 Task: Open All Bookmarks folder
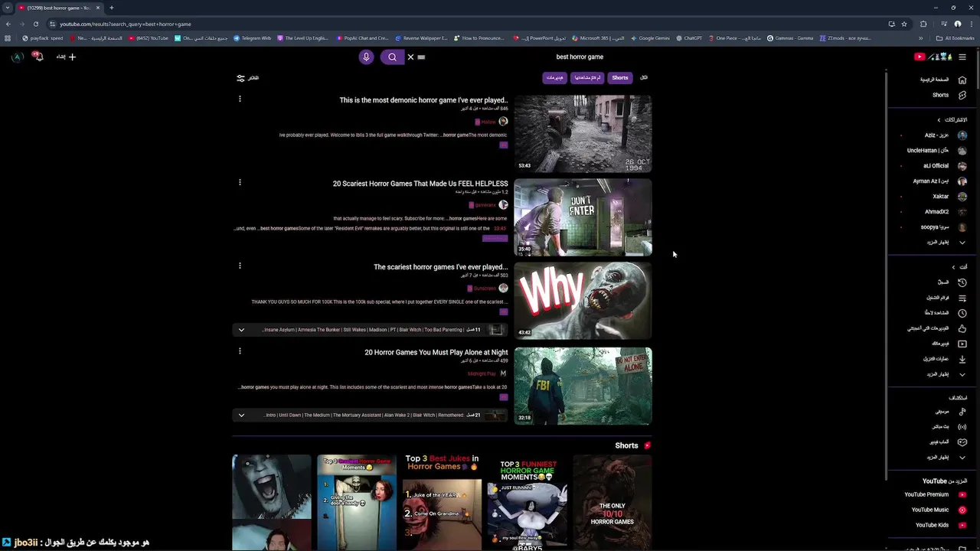tap(955, 37)
